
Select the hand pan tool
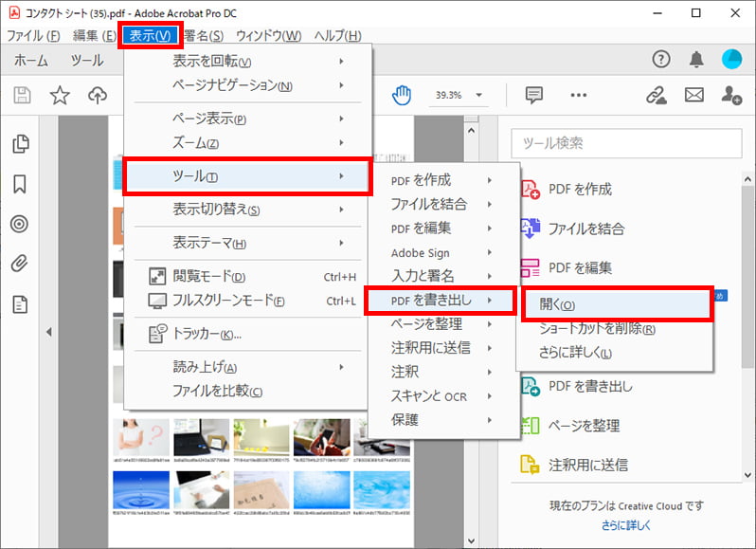tap(404, 95)
